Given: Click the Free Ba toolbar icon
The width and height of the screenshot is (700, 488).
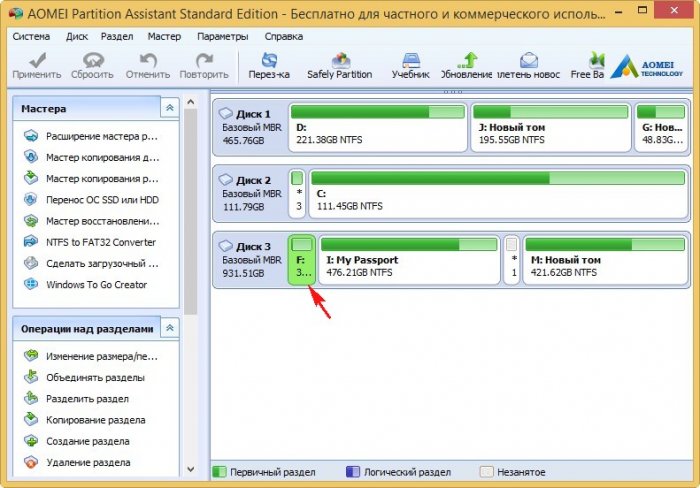Looking at the screenshot, I should 588,66.
